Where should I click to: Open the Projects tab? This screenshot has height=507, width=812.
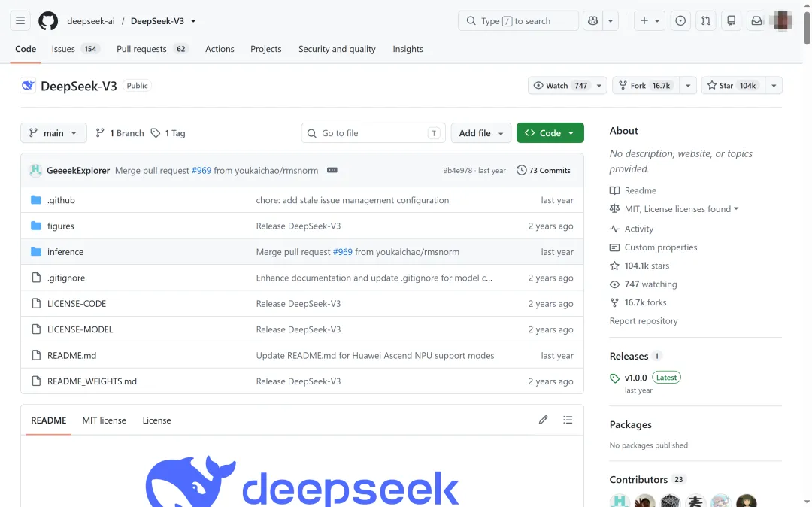point(265,49)
